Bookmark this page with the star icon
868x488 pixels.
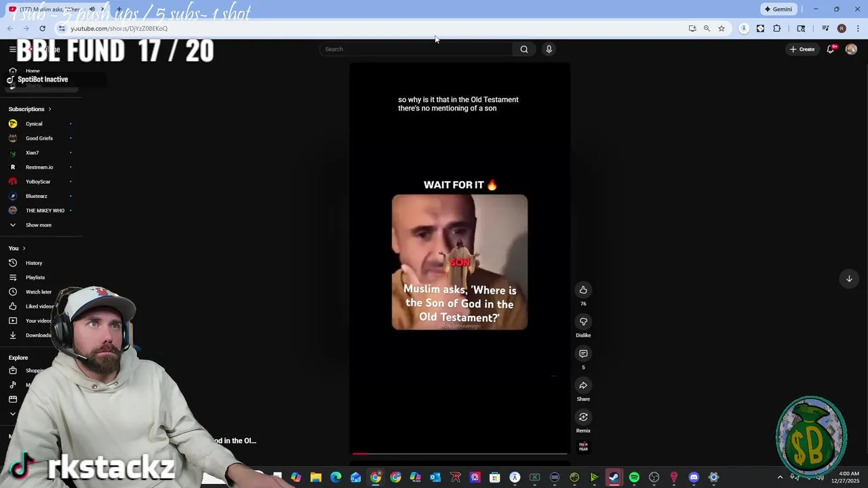point(722,28)
